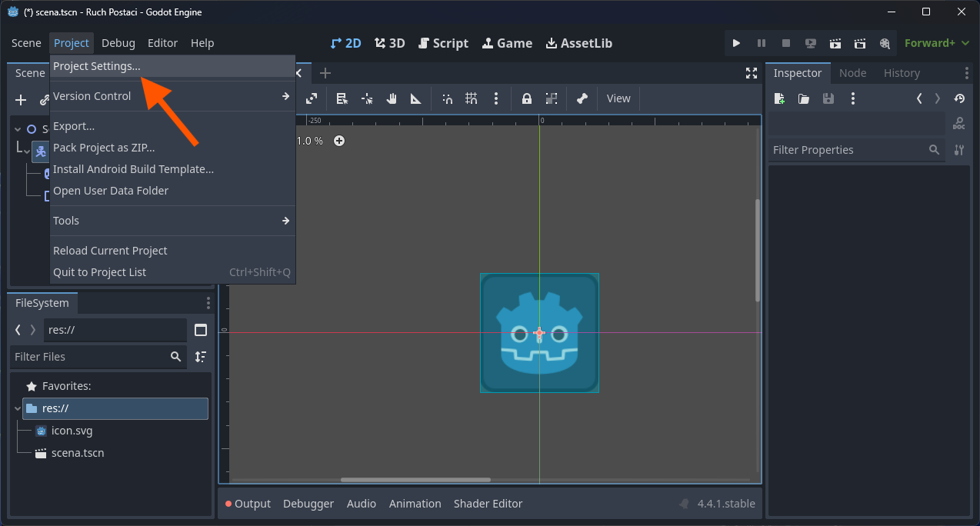Open the Scene menu in the menu bar
The width and height of the screenshot is (980, 526).
pos(26,43)
